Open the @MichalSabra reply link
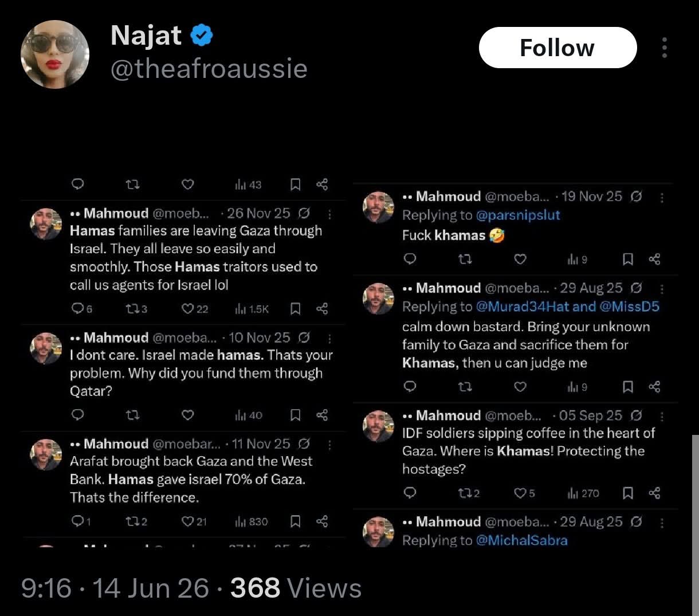The width and height of the screenshot is (699, 616). tap(521, 540)
